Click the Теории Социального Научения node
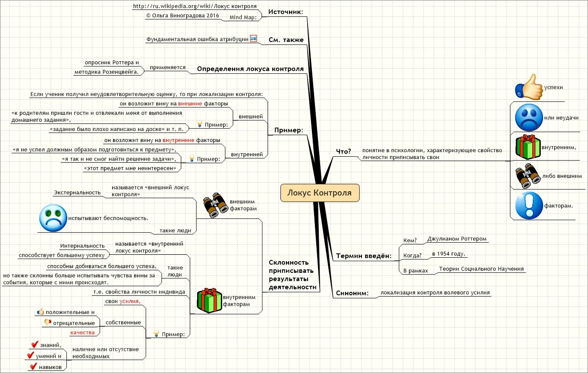This screenshot has height=373, width=588. [x=481, y=269]
